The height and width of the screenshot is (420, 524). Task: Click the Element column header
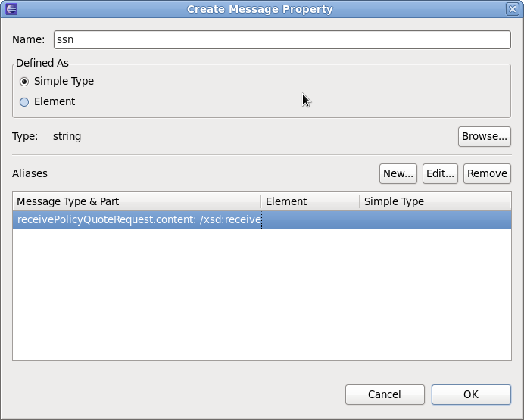[x=310, y=201]
